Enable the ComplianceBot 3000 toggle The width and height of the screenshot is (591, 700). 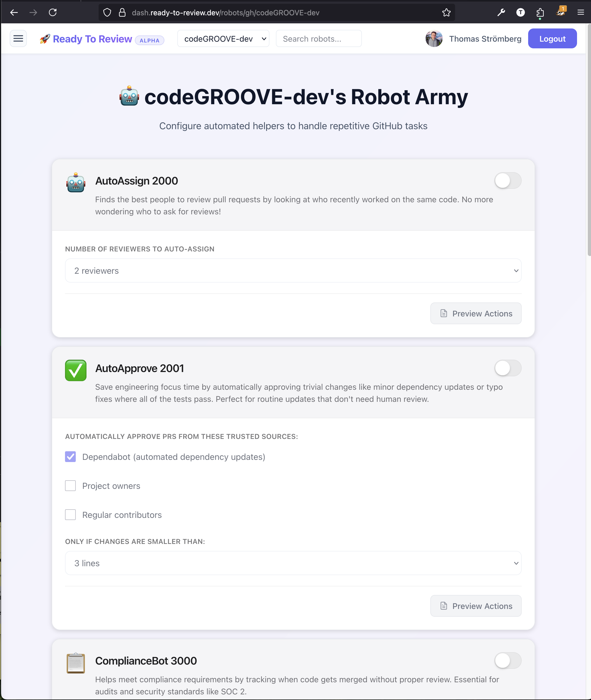click(x=507, y=661)
